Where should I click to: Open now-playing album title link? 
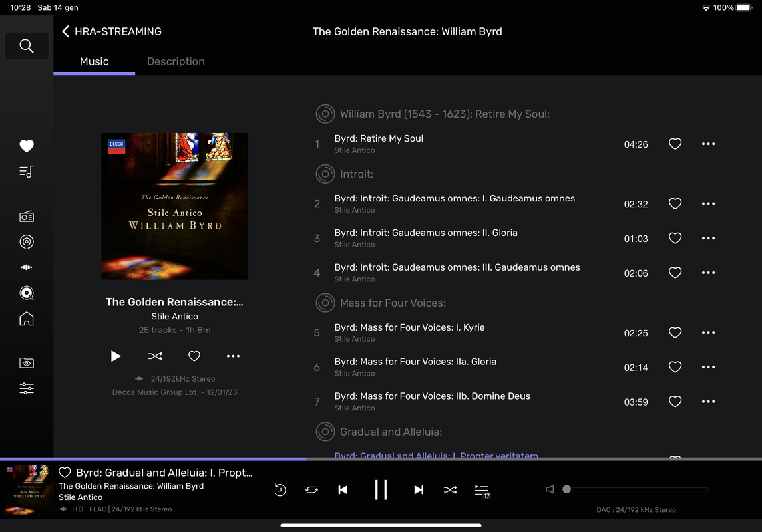(x=131, y=486)
